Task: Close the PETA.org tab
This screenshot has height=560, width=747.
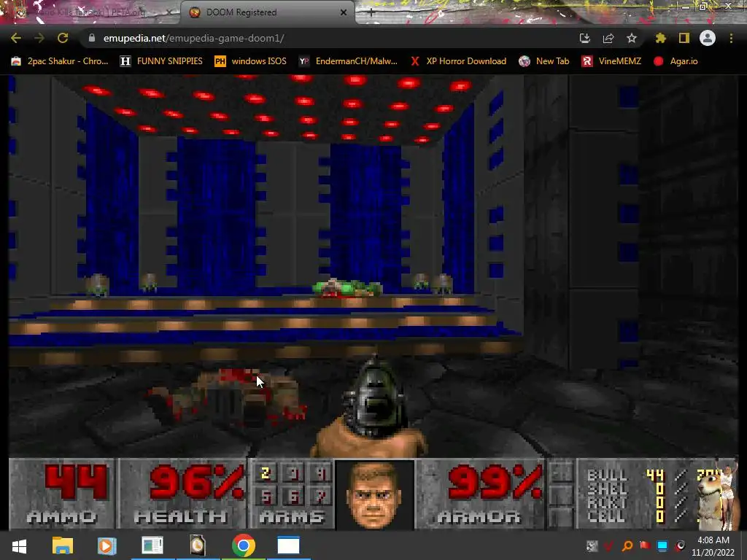Action: tap(169, 12)
